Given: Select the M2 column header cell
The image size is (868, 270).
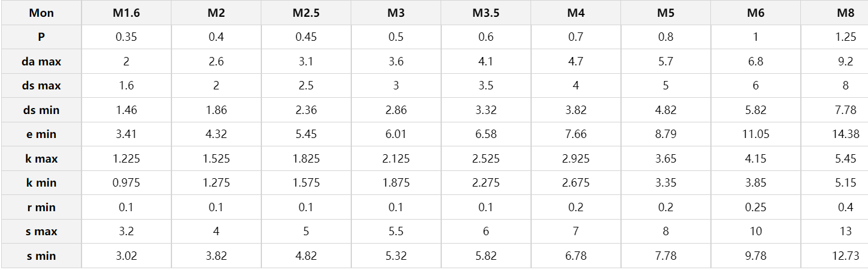Looking at the screenshot, I should point(216,13).
